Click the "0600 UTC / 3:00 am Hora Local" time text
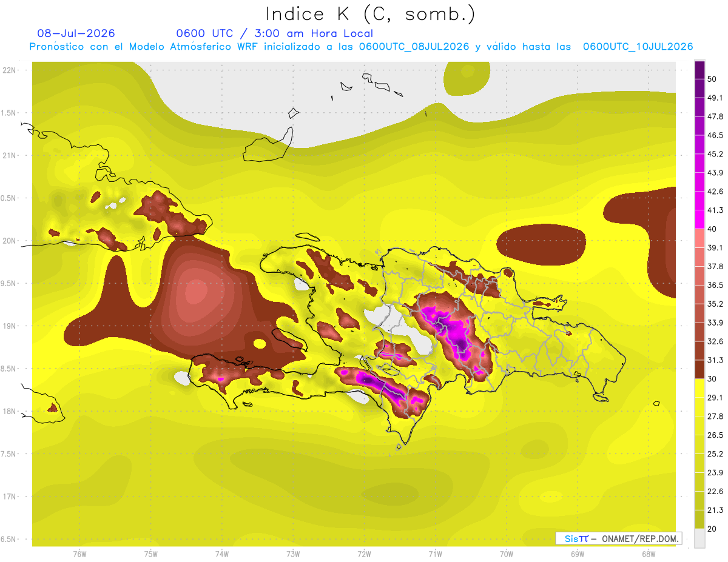This screenshot has height=562, width=728. click(274, 33)
